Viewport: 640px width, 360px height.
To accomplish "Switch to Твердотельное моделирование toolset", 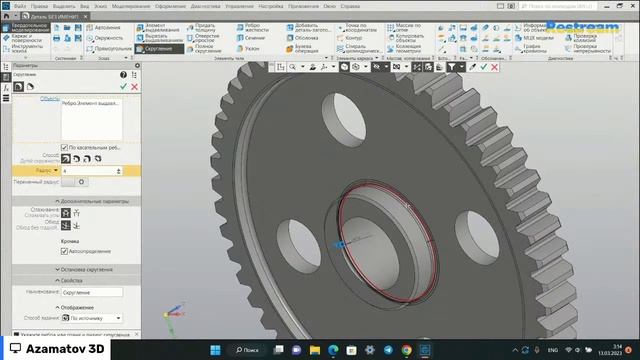I will pos(26,28).
